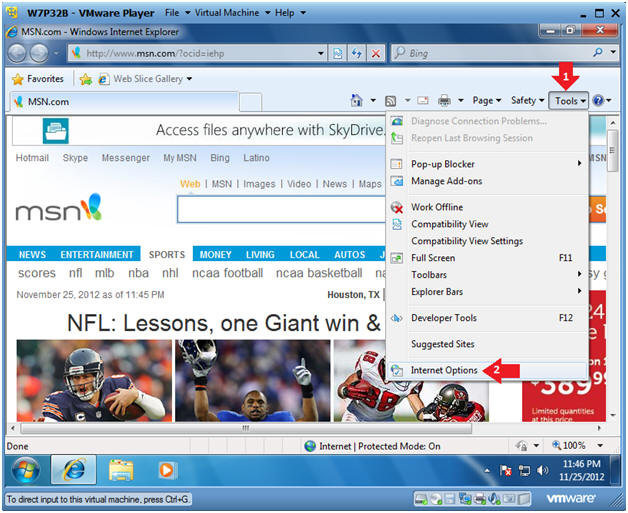Select Developer Tools F12 entry
Image resolution: width=628 pixels, height=513 pixels.
487,318
